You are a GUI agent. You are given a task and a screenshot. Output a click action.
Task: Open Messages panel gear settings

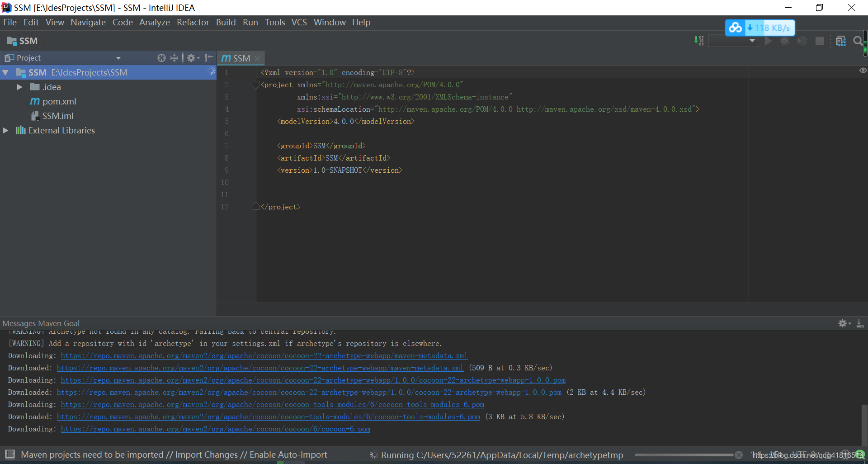[x=844, y=323]
